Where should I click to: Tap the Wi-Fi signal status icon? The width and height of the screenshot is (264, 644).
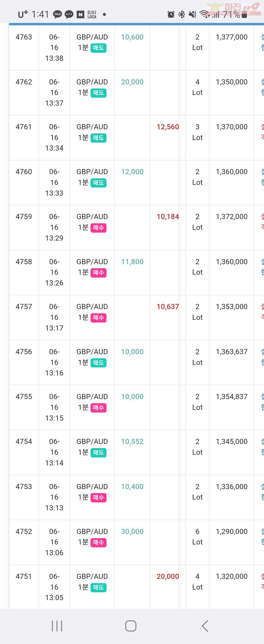point(205,14)
